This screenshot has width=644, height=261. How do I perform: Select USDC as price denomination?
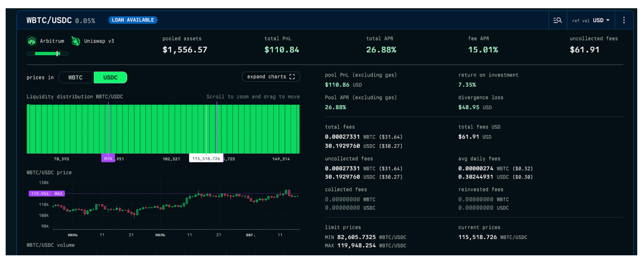pyautogui.click(x=110, y=78)
